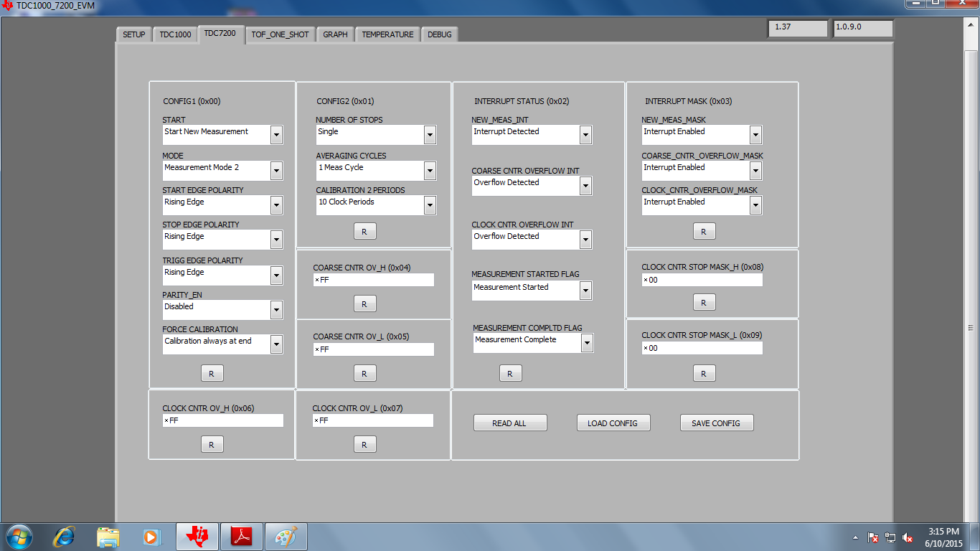Adjust CLOCK_CNTR_OVERFLOW_MASK setting
This screenshot has width=980, height=551.
point(755,204)
